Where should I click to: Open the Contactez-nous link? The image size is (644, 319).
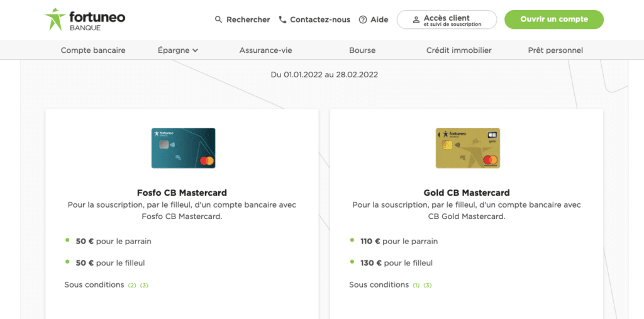point(314,20)
